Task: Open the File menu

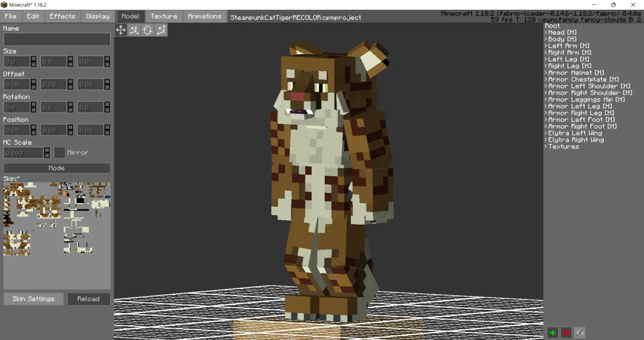Action: point(11,16)
